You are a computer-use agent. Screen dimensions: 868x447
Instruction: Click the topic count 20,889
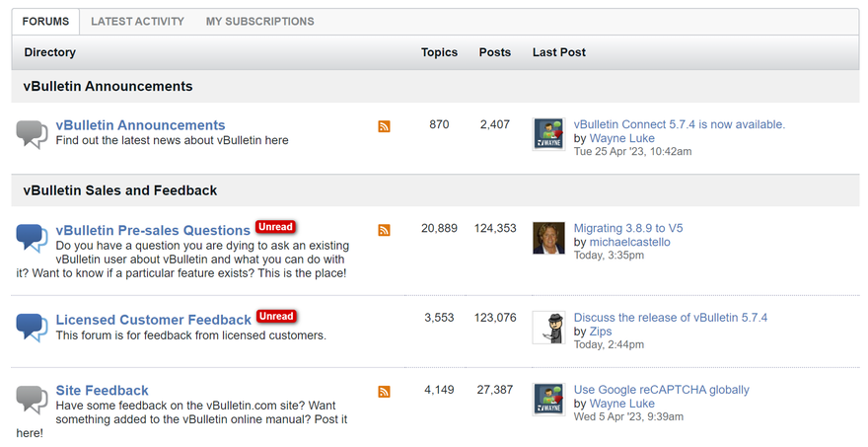pyautogui.click(x=439, y=228)
